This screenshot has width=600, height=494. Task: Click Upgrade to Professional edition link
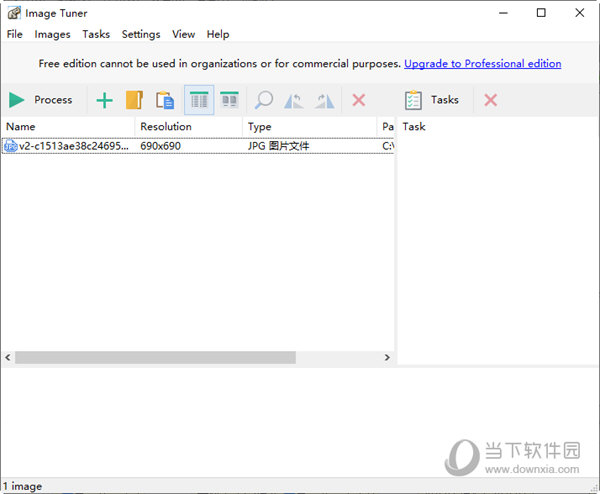(482, 64)
